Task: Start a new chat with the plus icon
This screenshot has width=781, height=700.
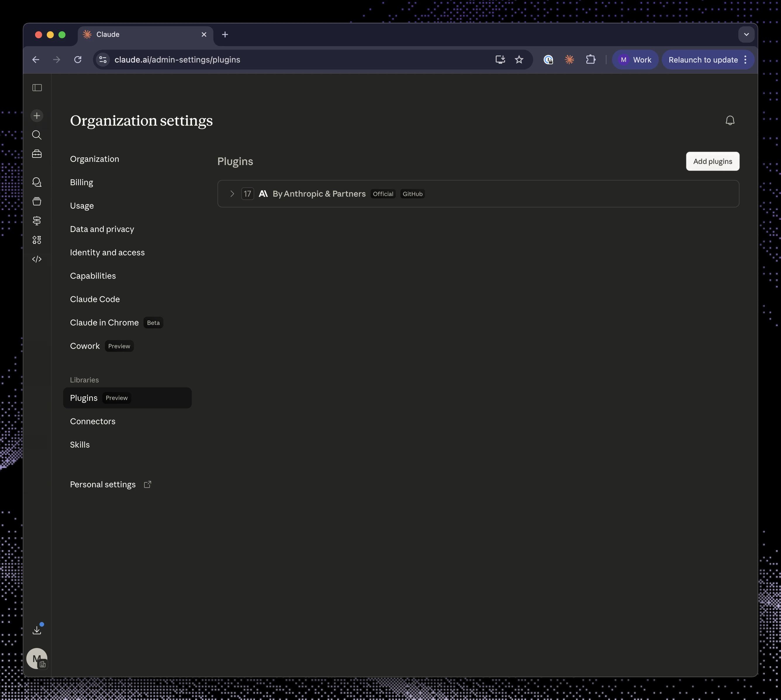Action: (x=37, y=115)
